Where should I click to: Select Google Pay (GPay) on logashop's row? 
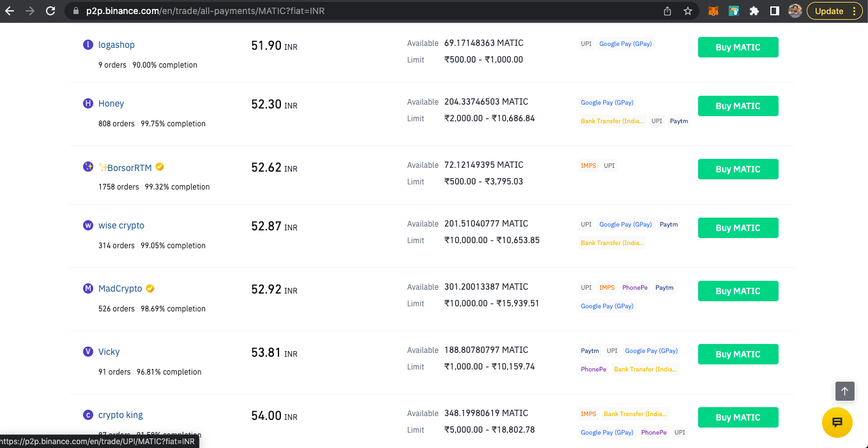tap(625, 43)
